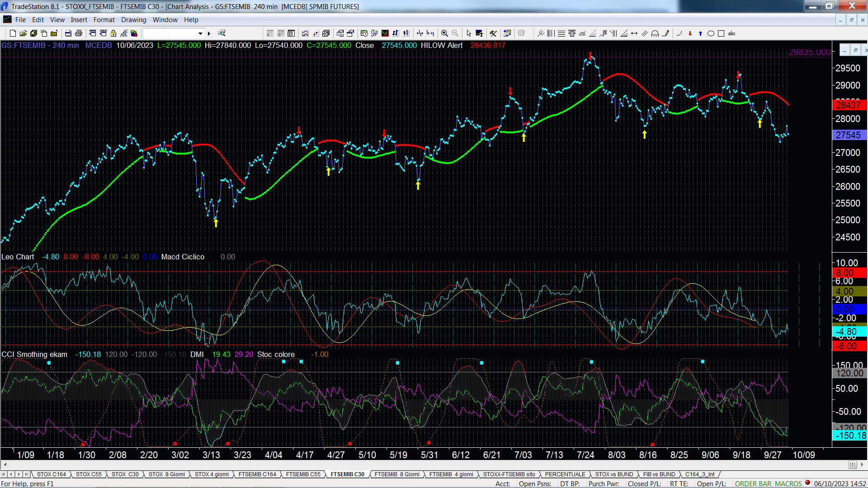Click the GS:FTSEMIB - 240 min symbol label
Image resolution: width=868 pixels, height=488 pixels.
coord(40,46)
